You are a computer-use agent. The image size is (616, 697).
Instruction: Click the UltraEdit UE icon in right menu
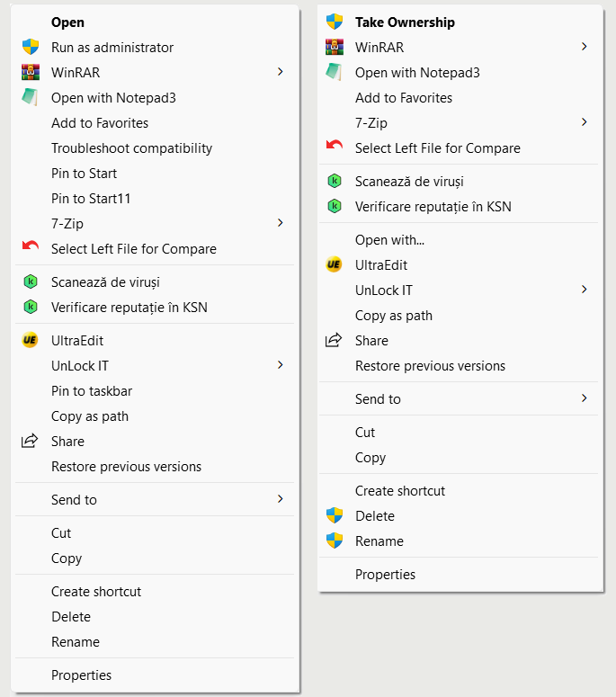click(335, 264)
